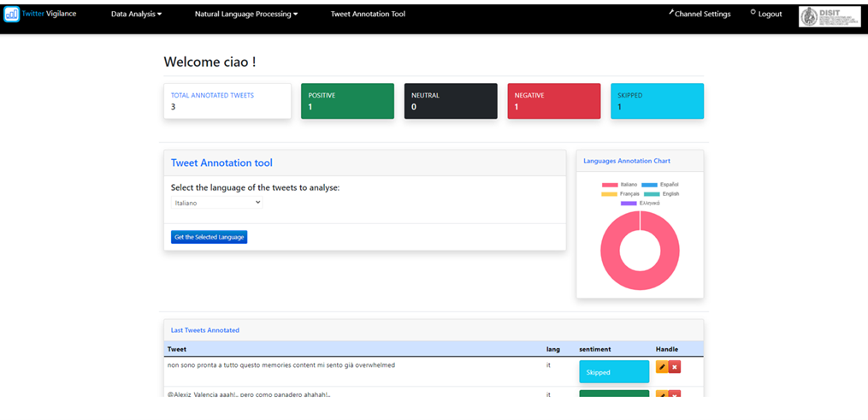Click the DISIT logo in the header

(x=829, y=16)
